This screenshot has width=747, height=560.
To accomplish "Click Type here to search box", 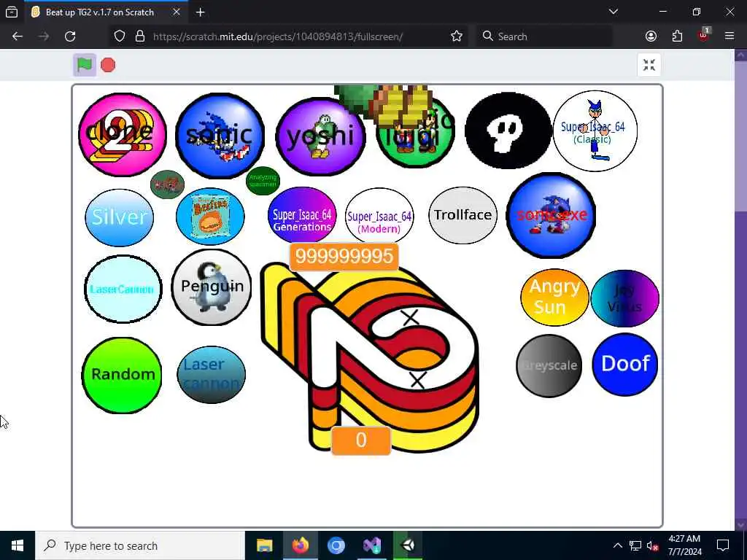I will click(140, 545).
